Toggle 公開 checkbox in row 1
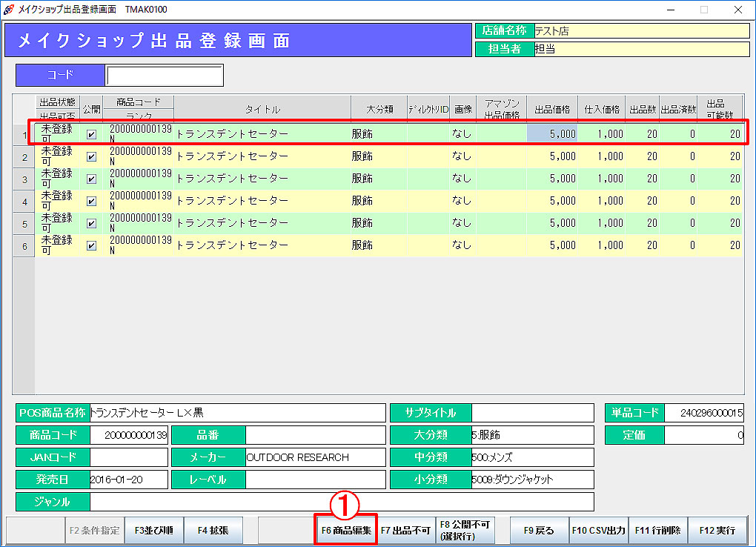Image resolution: width=756 pixels, height=547 pixels. [x=91, y=135]
